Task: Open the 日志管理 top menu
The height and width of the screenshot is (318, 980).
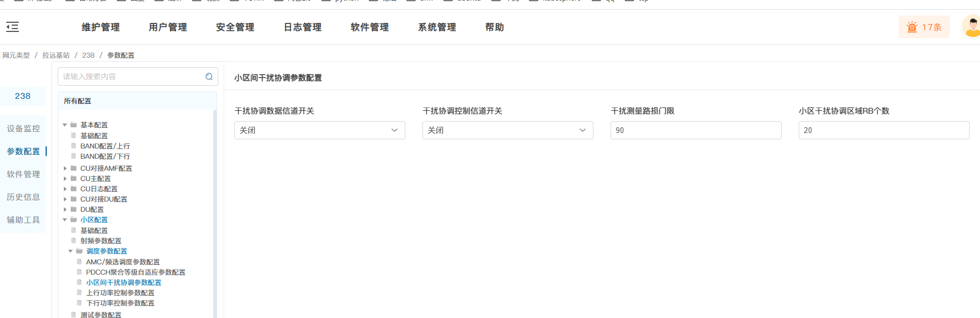Action: [x=302, y=27]
